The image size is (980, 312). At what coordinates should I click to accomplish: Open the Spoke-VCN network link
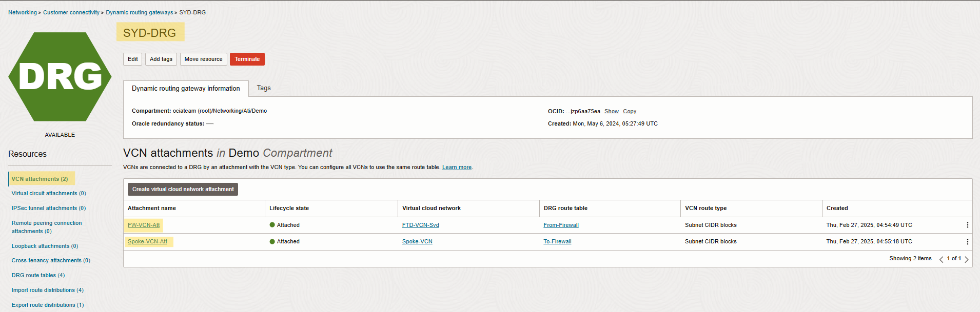[x=417, y=242]
